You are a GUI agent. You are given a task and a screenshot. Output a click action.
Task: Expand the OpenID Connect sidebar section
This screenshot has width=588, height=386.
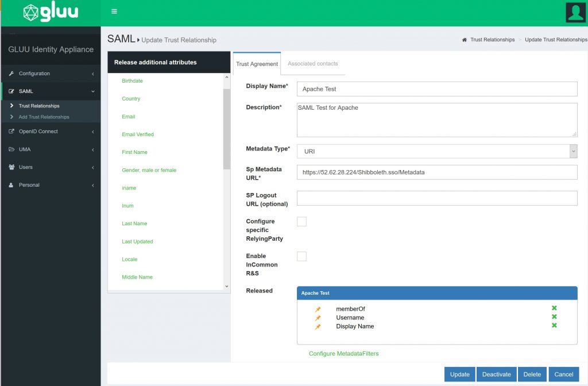50,132
